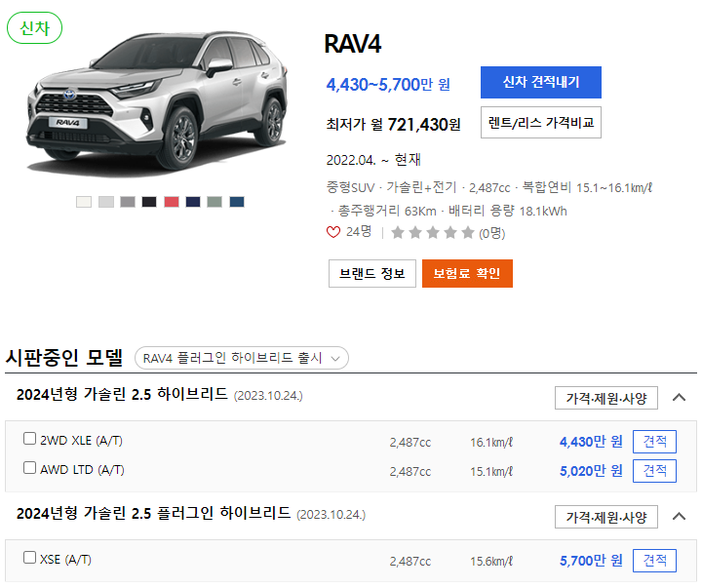Click the 15.6km/ℓ fuel economy value
Screen dimensions: 702x588
click(x=491, y=561)
